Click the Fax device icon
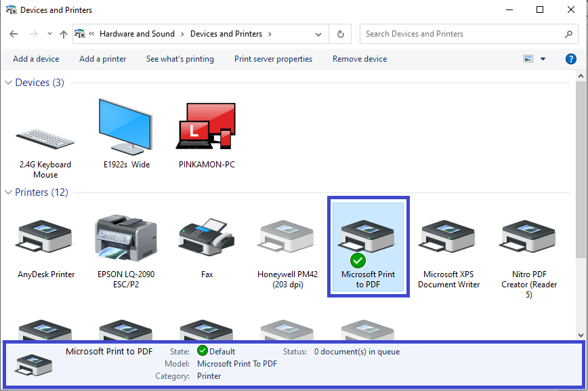Screen dimensions: 588x391 [207, 242]
